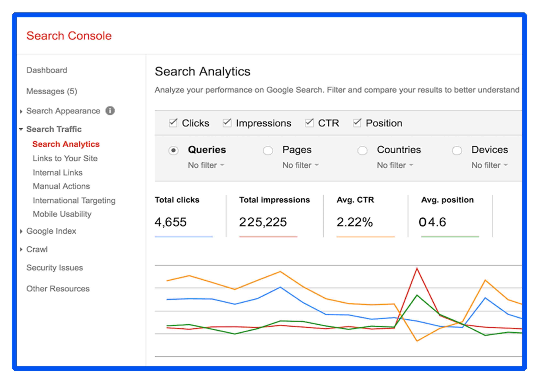Image resolution: width=539 pixels, height=392 pixels.
Task: Collapse the Search Traffic section arrow
Action: tap(21, 129)
